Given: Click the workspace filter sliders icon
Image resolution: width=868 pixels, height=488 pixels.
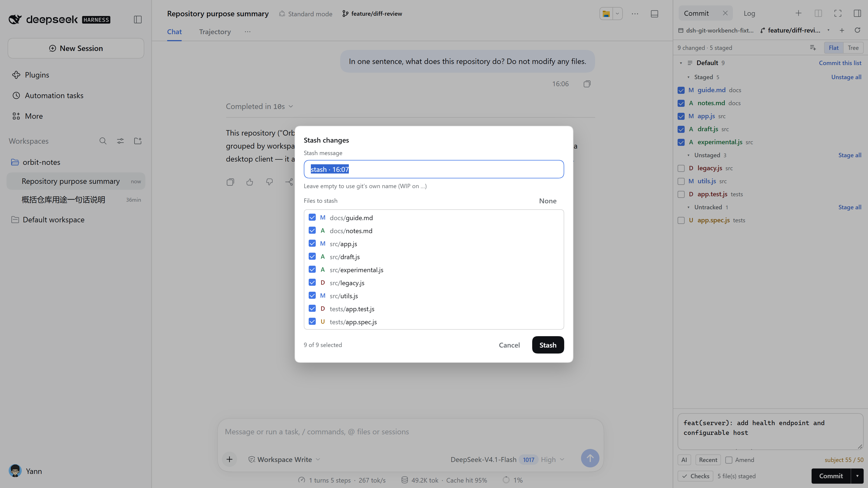Looking at the screenshot, I should 120,141.
